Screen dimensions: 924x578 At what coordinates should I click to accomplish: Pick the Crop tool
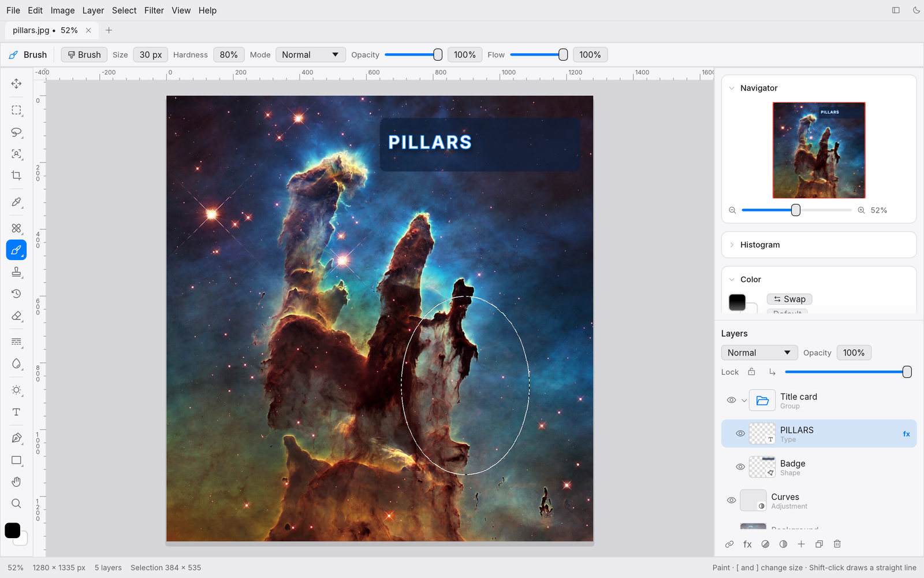(16, 175)
